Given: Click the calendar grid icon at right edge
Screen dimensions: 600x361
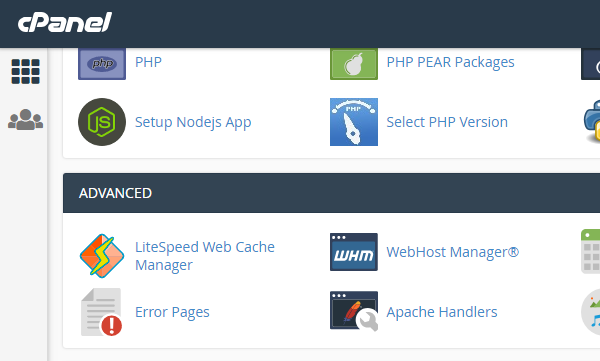Looking at the screenshot, I should coord(590,252).
